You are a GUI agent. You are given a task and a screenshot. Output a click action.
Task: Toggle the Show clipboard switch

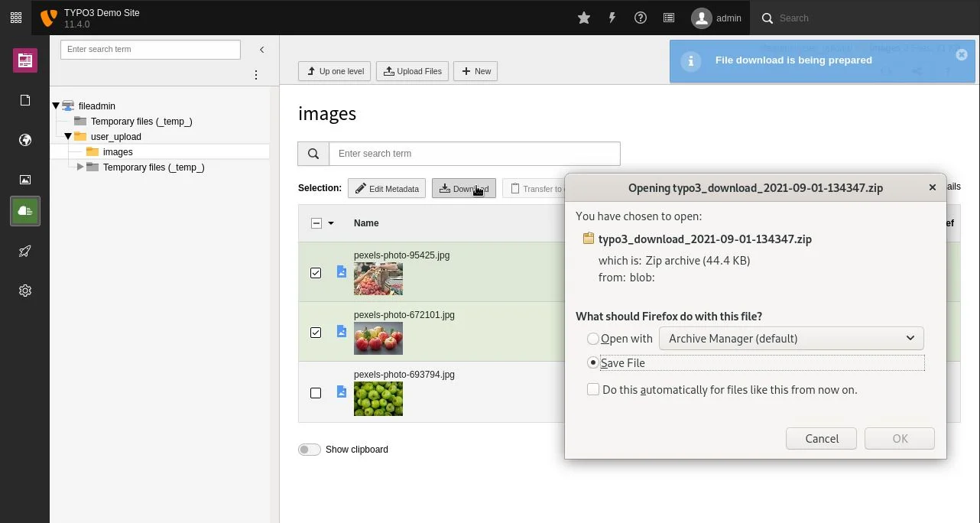[310, 449]
